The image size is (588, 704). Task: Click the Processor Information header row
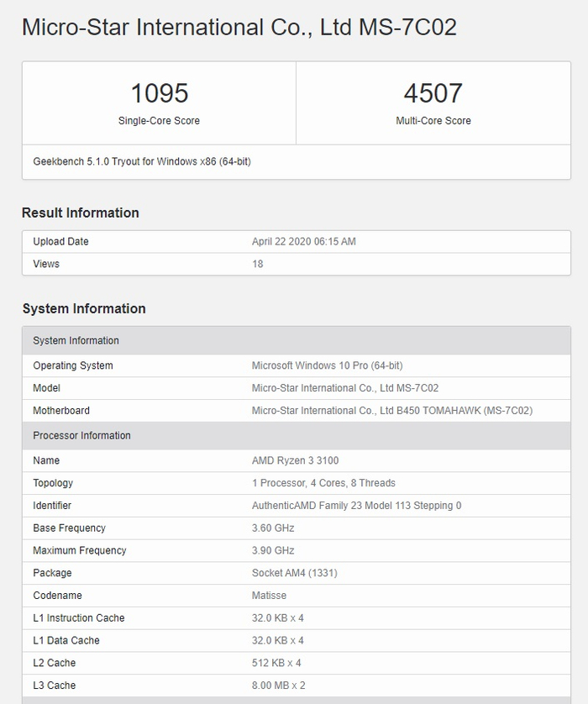[297, 435]
